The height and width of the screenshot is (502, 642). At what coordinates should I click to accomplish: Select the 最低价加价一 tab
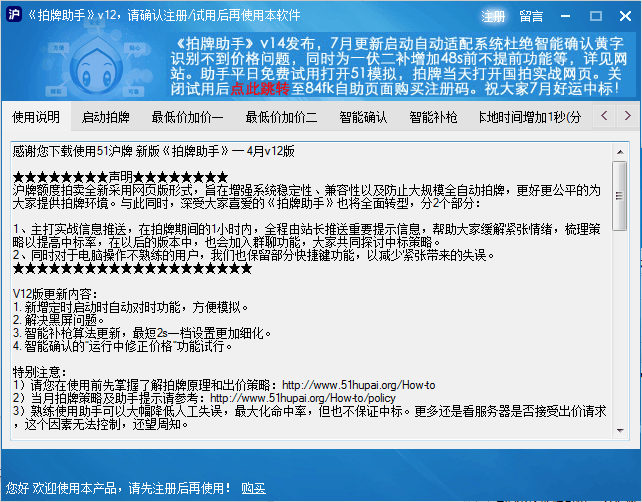click(187, 117)
